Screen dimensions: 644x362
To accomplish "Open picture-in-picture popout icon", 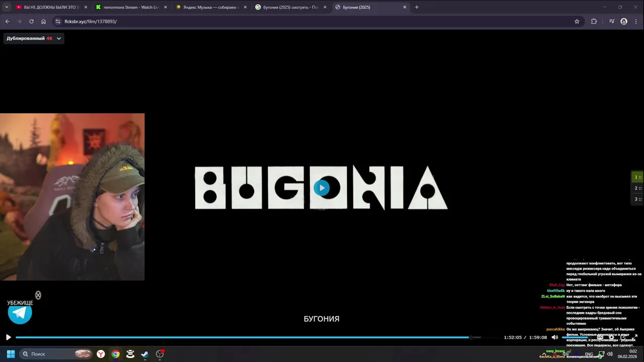I will pos(623,337).
